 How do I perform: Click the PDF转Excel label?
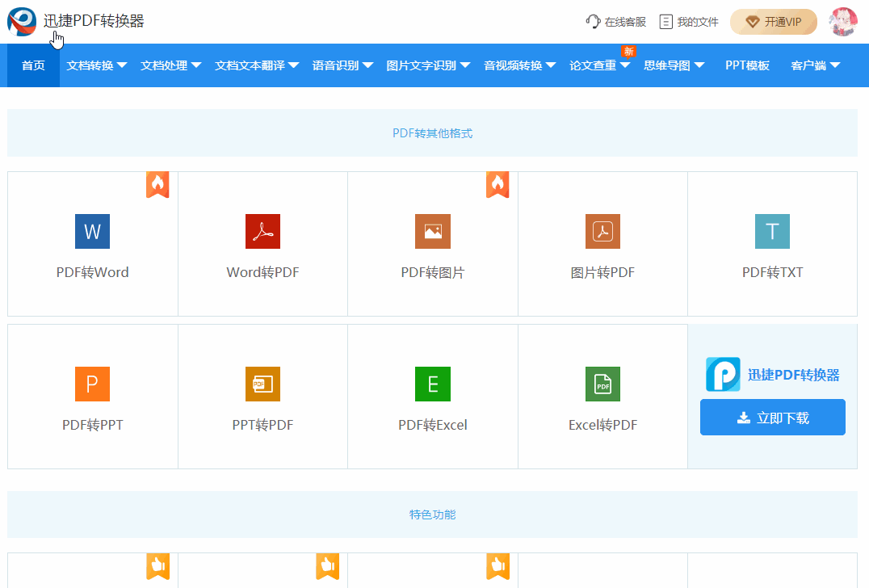pyautogui.click(x=433, y=425)
